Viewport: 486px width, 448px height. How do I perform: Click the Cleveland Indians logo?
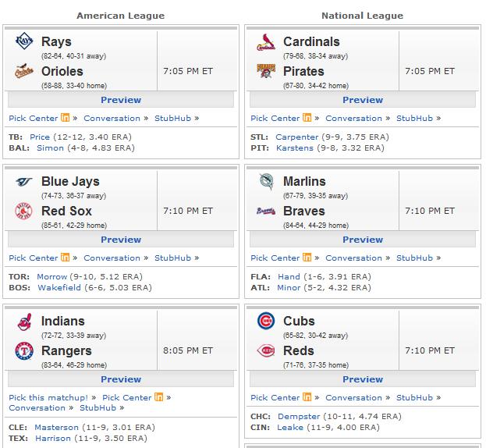25,322
